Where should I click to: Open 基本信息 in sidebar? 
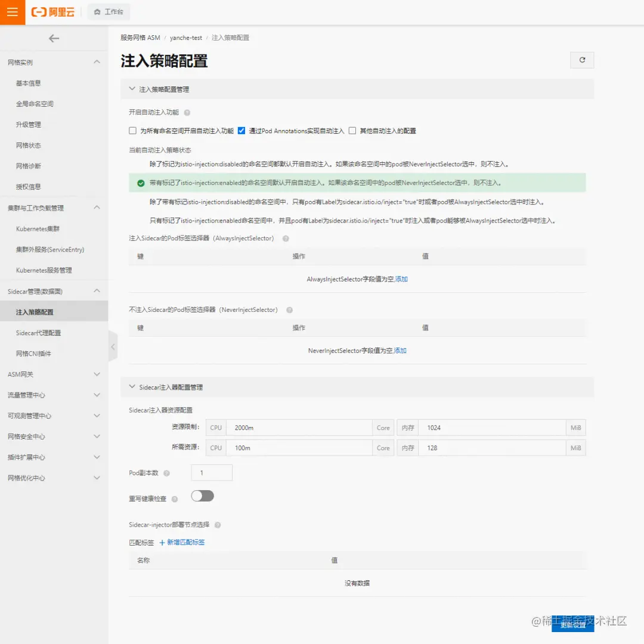click(29, 83)
